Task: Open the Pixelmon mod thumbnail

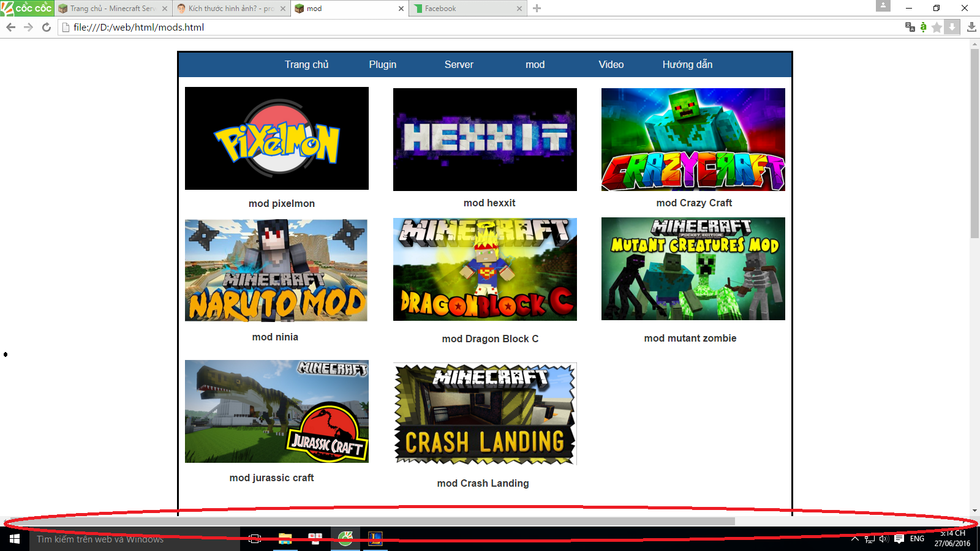Action: point(277,138)
